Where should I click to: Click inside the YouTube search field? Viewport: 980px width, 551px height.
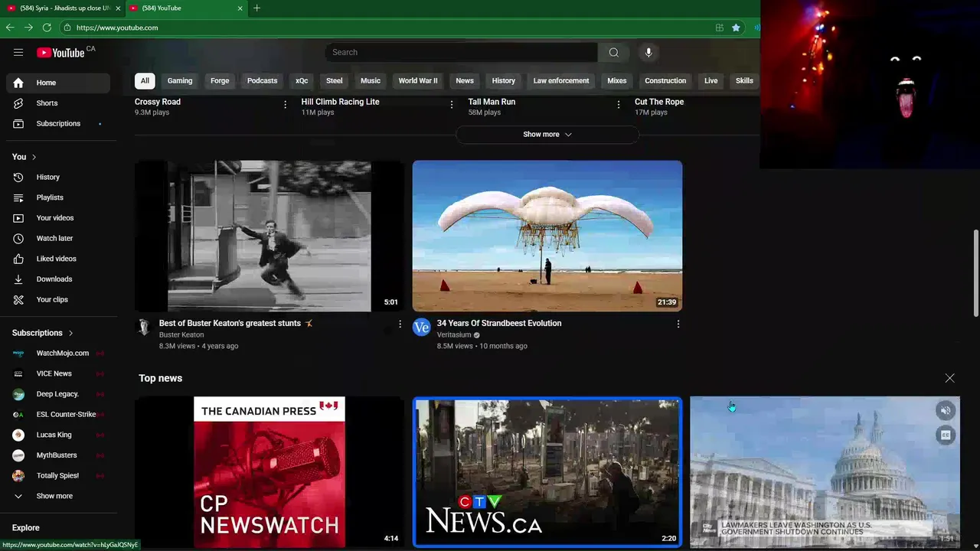[461, 52]
